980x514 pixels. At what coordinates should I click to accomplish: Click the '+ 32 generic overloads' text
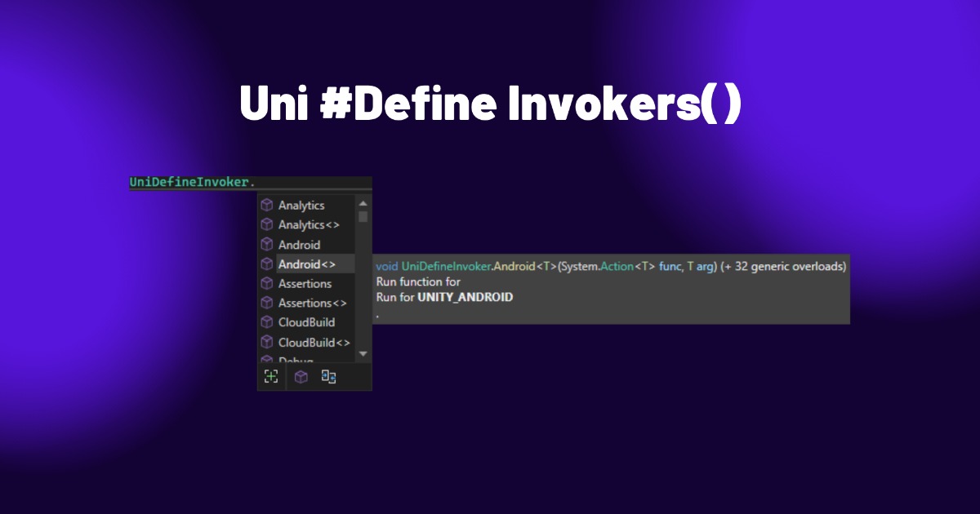click(x=783, y=266)
